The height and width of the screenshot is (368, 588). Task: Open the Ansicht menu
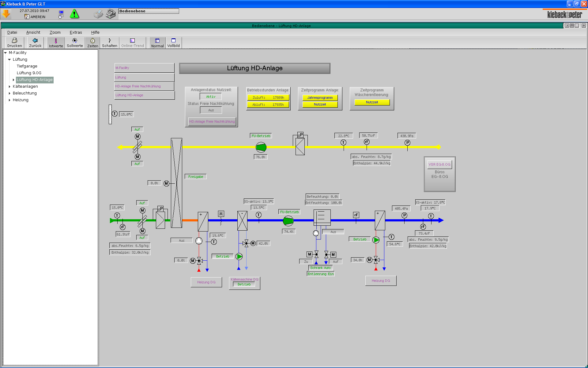tap(33, 32)
